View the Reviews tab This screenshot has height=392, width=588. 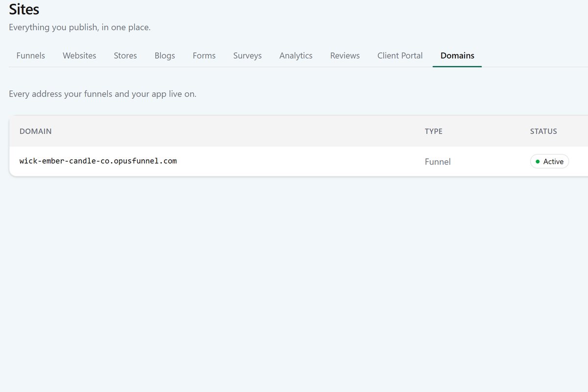(345, 55)
